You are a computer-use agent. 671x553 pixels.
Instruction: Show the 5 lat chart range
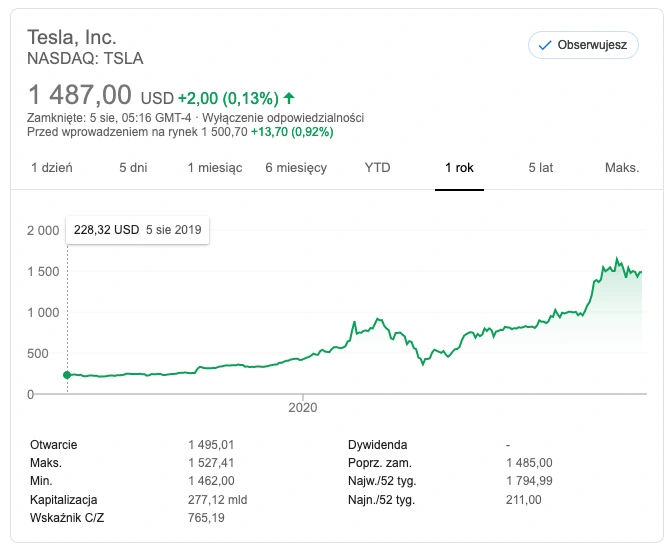(x=540, y=167)
